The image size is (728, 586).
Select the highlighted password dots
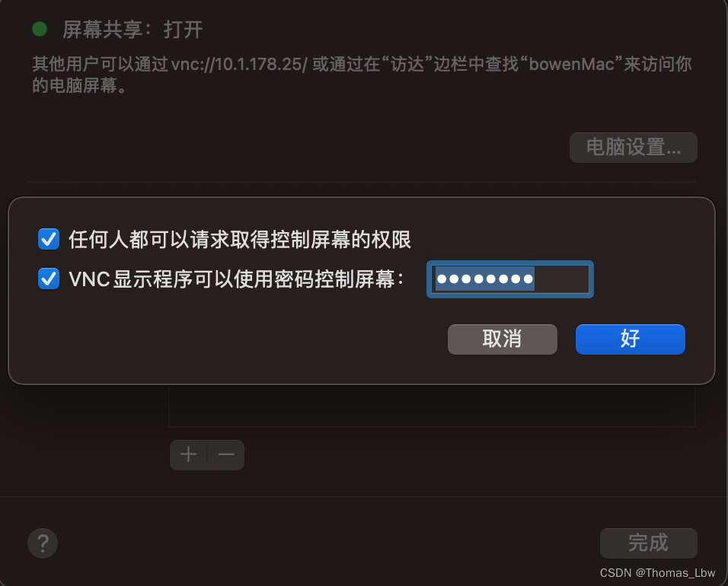coord(485,279)
